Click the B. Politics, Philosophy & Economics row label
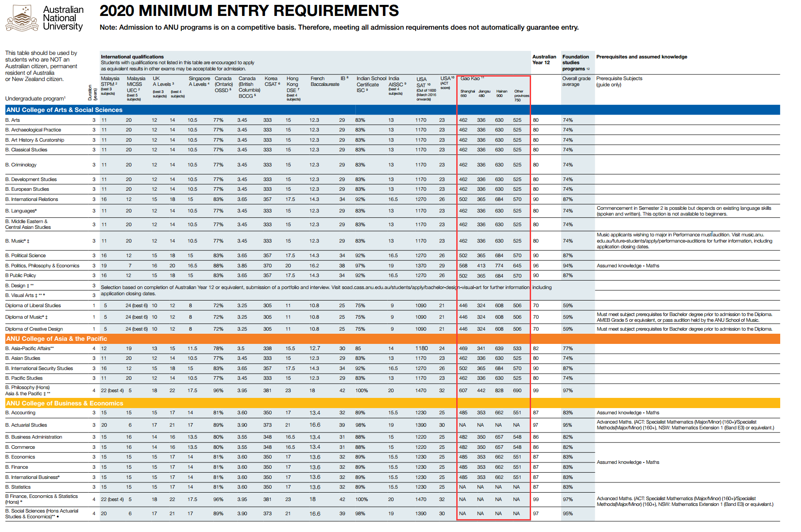The width and height of the screenshot is (801, 532). pyautogui.click(x=42, y=266)
